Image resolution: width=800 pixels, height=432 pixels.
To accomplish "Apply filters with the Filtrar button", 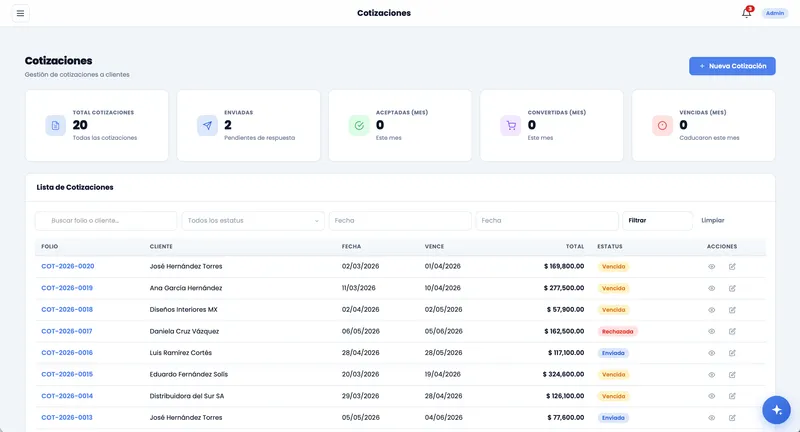I will point(658,221).
